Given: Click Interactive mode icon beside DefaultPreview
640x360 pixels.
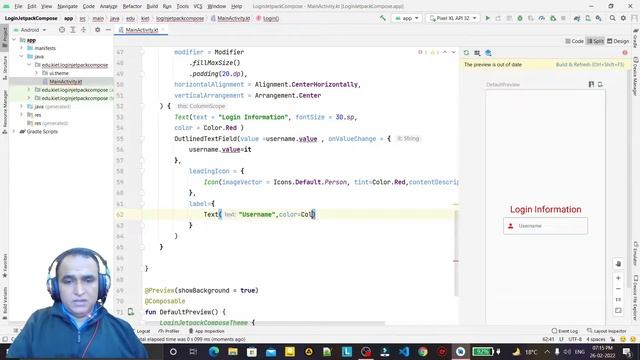Looking at the screenshot, I should click(591, 84).
